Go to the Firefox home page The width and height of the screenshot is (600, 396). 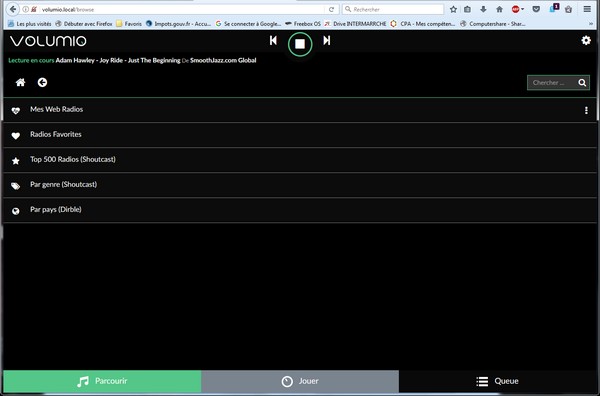pos(499,10)
